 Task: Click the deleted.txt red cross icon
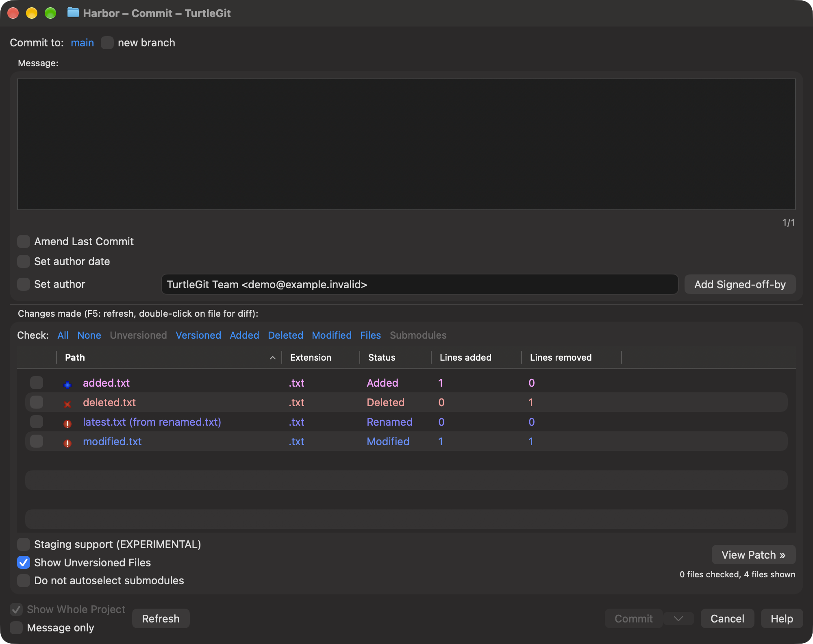tap(67, 404)
